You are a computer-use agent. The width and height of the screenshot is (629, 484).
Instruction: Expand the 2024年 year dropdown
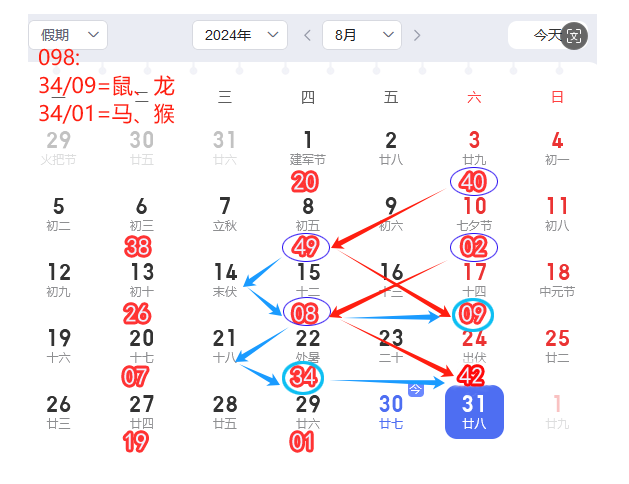(240, 36)
